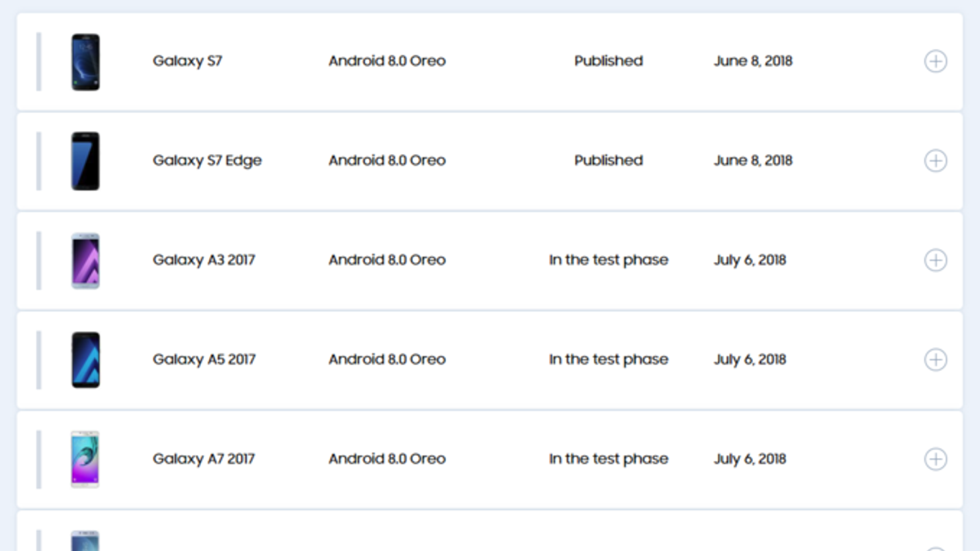
Task: Select the Galaxy A3 2017 device name
Action: [204, 260]
